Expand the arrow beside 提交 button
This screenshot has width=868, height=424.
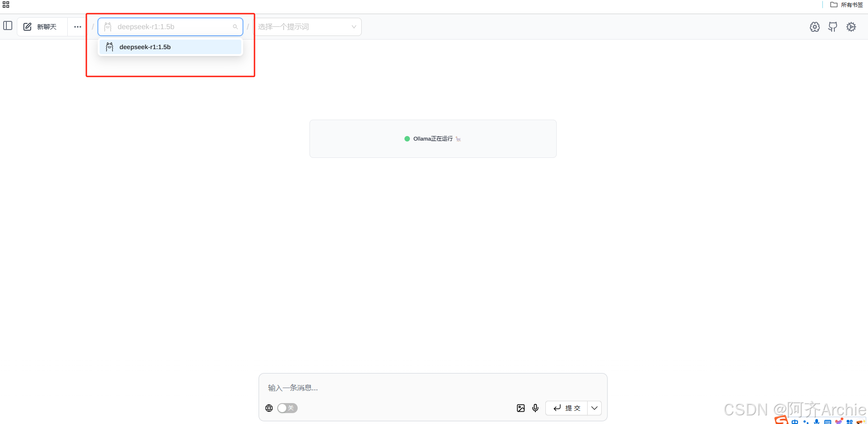(594, 408)
